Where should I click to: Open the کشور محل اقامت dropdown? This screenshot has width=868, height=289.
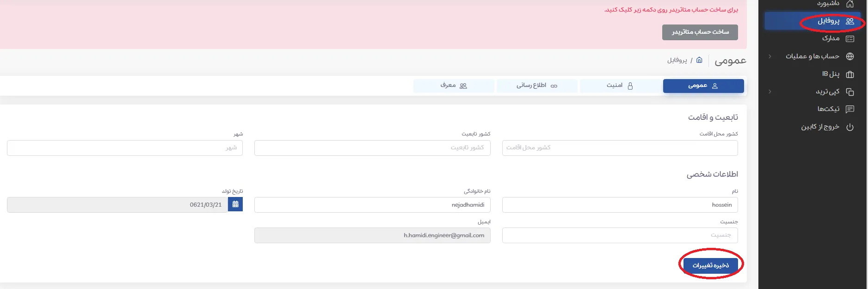tap(620, 148)
